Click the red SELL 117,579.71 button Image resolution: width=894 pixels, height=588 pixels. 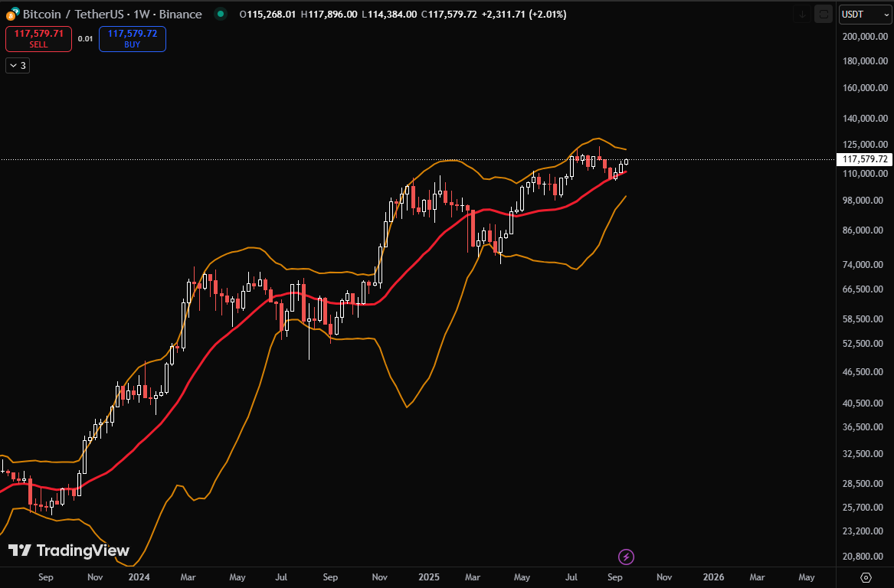(39, 39)
